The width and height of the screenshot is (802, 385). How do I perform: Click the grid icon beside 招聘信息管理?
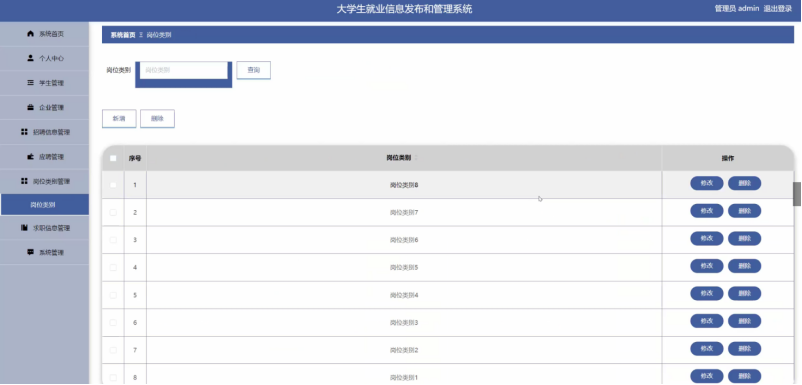24,132
